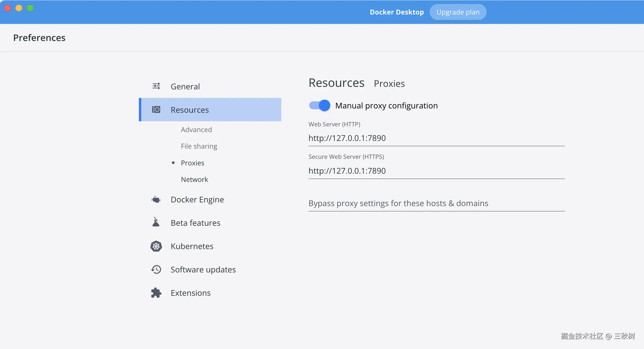Click the Docker Engine icon
Viewport: 644px width, 349px height.
[x=156, y=200]
